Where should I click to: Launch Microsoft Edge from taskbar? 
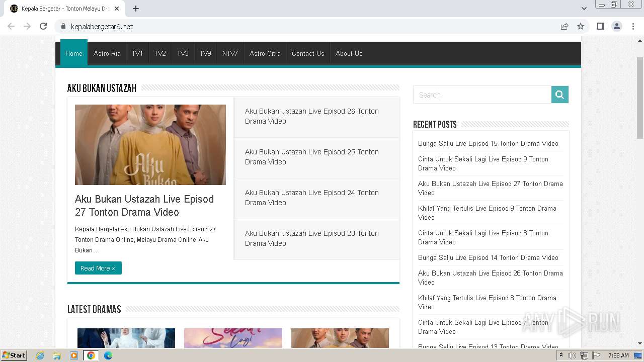click(x=108, y=355)
